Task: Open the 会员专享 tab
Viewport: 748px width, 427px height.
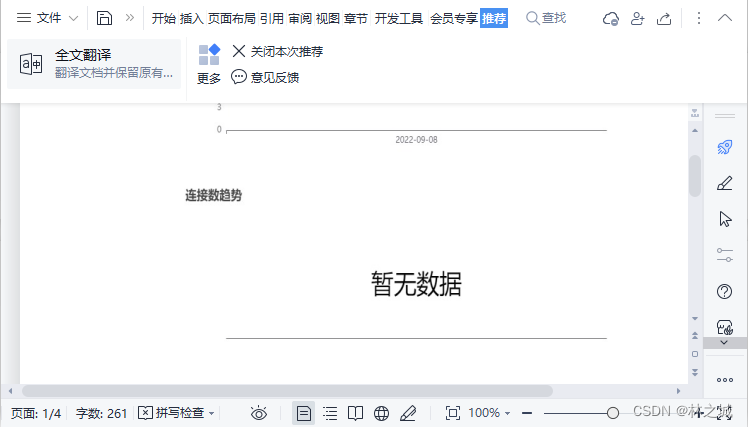Action: [454, 19]
